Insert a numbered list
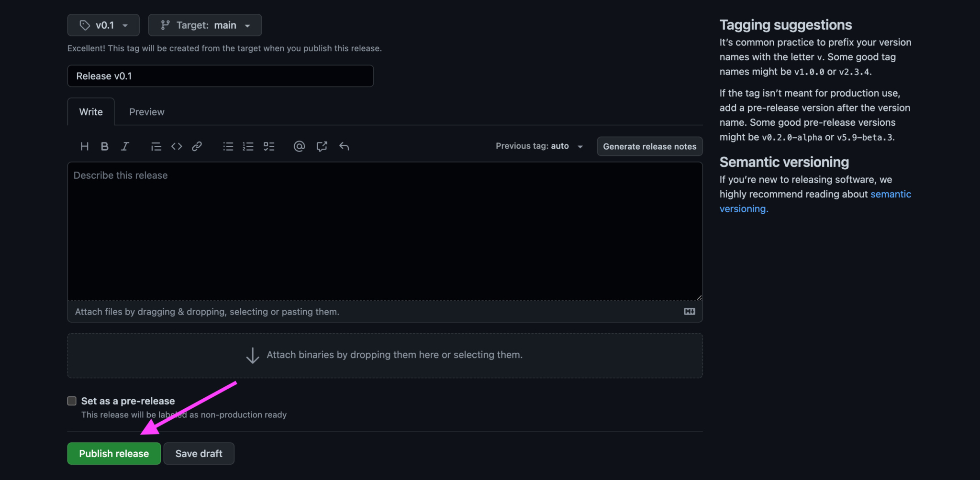The height and width of the screenshot is (480, 980). (x=248, y=146)
